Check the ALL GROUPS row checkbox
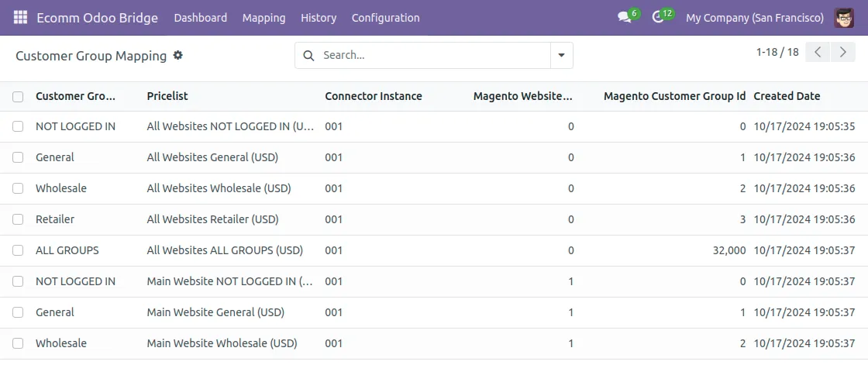 18,250
